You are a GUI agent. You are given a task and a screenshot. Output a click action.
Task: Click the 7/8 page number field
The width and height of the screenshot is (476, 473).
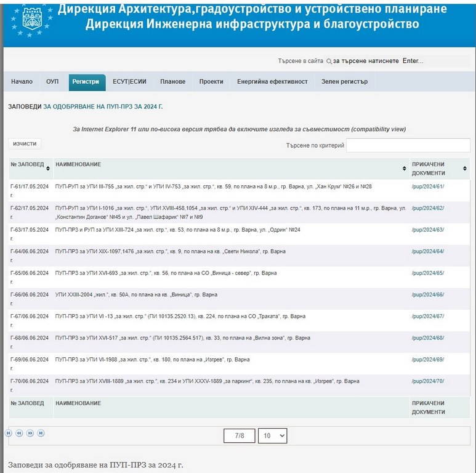coord(240,435)
